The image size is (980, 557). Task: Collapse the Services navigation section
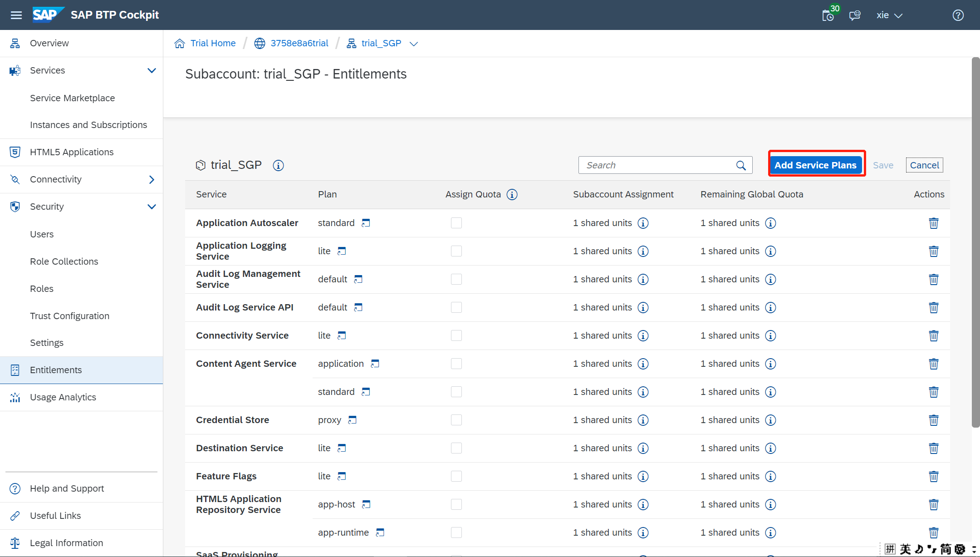click(152, 70)
